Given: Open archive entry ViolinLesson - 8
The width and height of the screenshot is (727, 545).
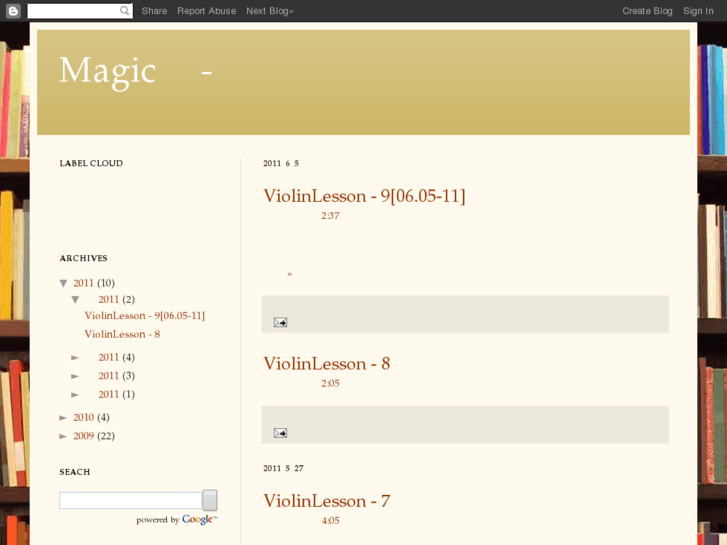Looking at the screenshot, I should click(x=122, y=334).
